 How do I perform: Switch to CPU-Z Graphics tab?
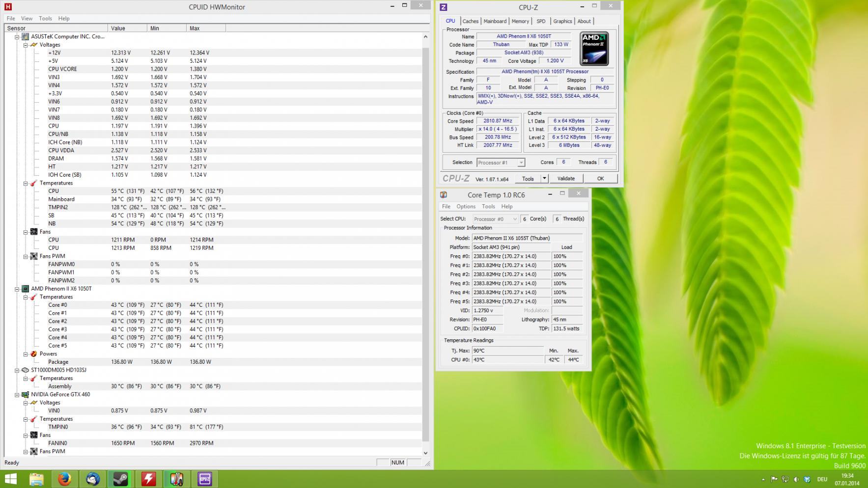tap(562, 21)
